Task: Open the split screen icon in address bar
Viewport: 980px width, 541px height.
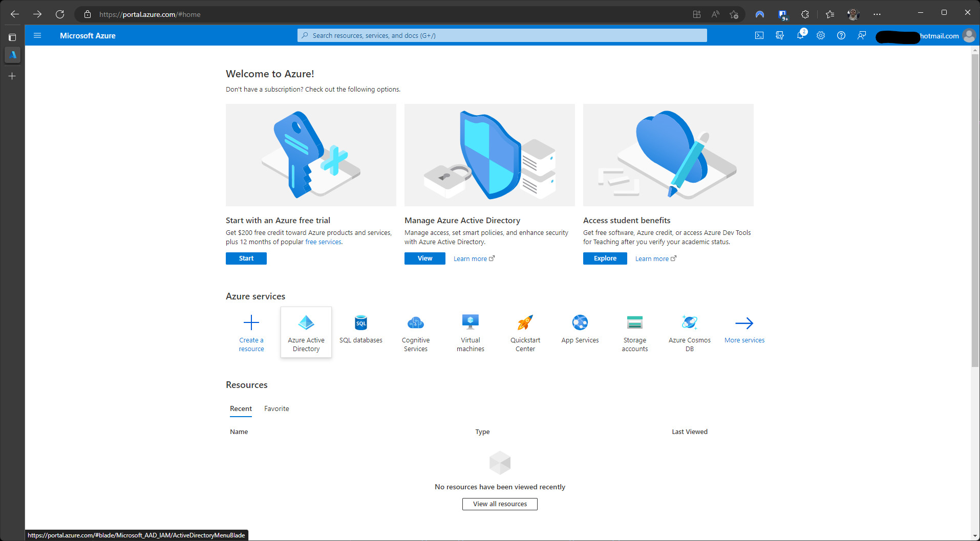Action: [696, 14]
